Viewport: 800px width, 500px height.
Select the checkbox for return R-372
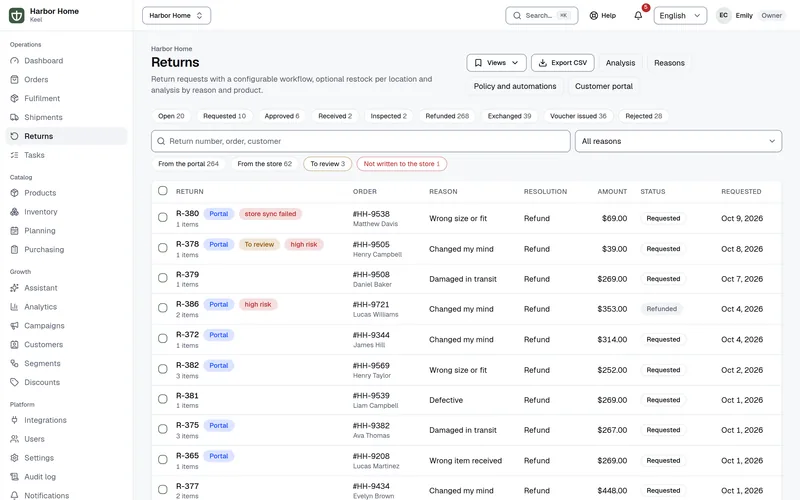163,339
